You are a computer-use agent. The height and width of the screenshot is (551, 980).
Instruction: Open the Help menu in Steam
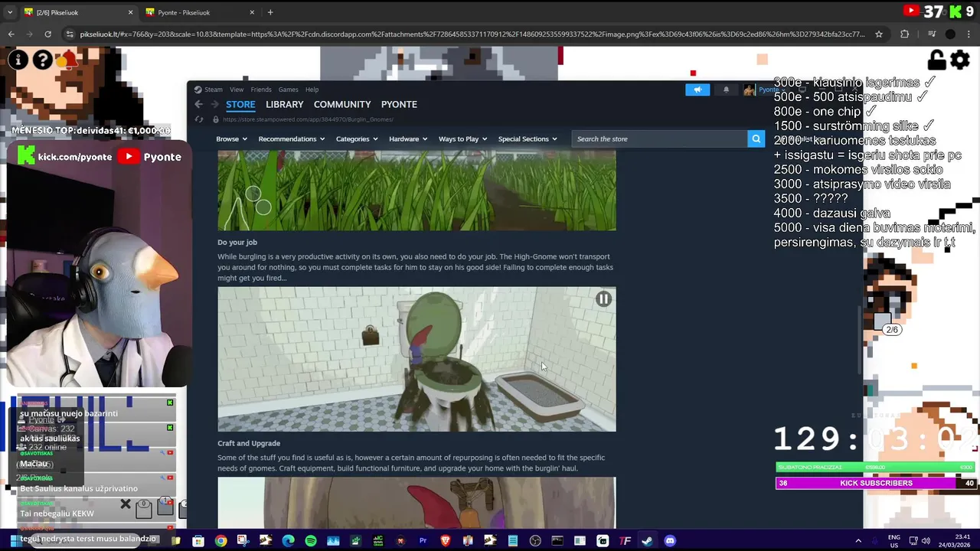click(x=312, y=90)
